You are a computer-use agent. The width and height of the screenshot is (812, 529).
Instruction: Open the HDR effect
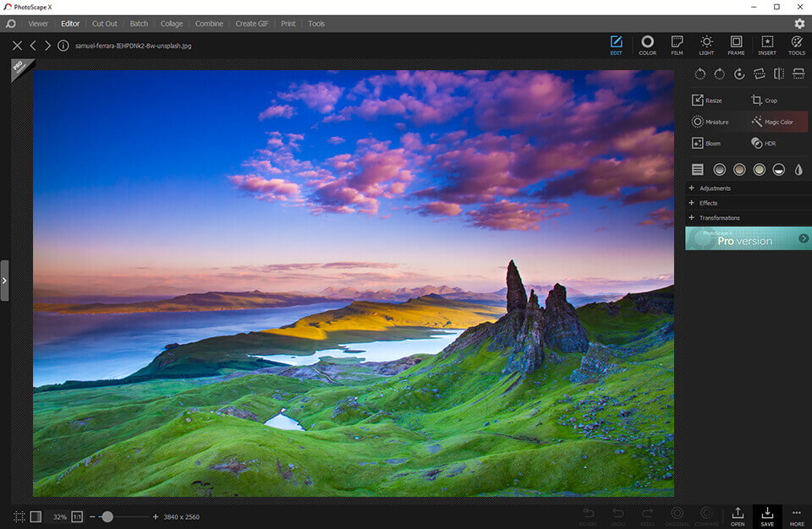764,144
